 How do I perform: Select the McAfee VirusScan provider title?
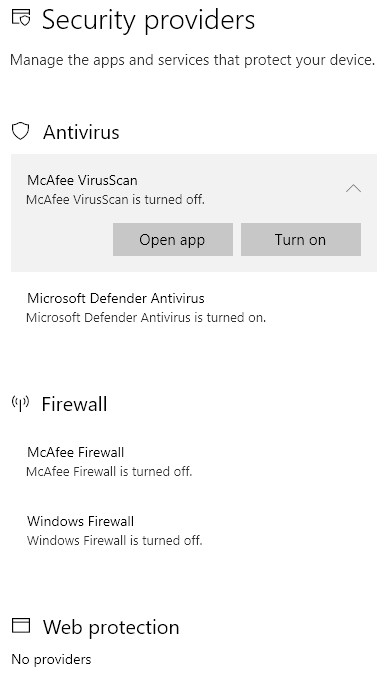coord(82,180)
